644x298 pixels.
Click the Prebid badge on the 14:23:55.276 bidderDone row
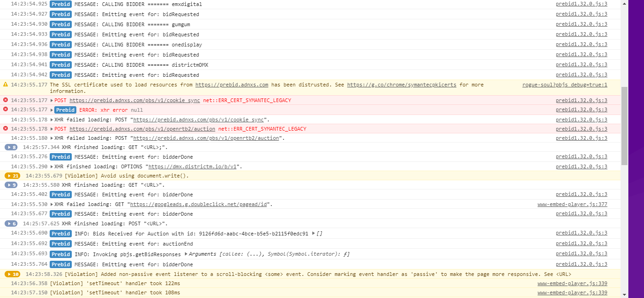pos(61,157)
